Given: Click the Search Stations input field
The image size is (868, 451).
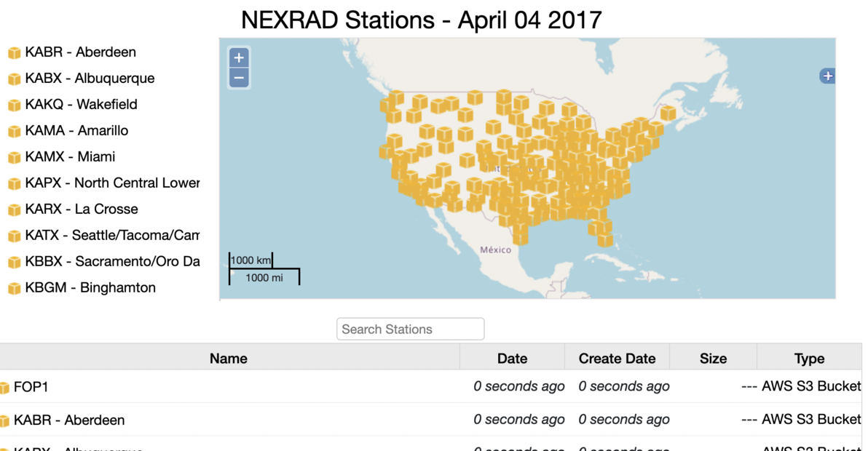Looking at the screenshot, I should pyautogui.click(x=410, y=330).
